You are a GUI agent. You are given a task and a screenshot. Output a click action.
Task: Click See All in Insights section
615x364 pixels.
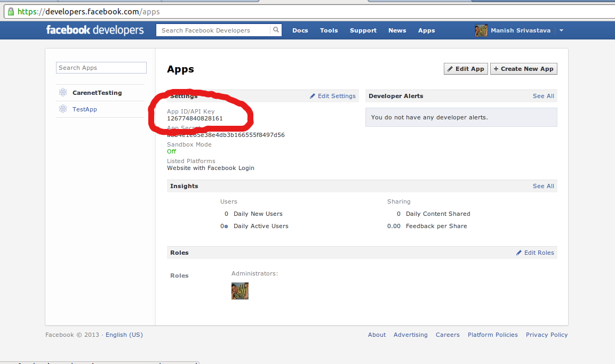[x=543, y=186]
